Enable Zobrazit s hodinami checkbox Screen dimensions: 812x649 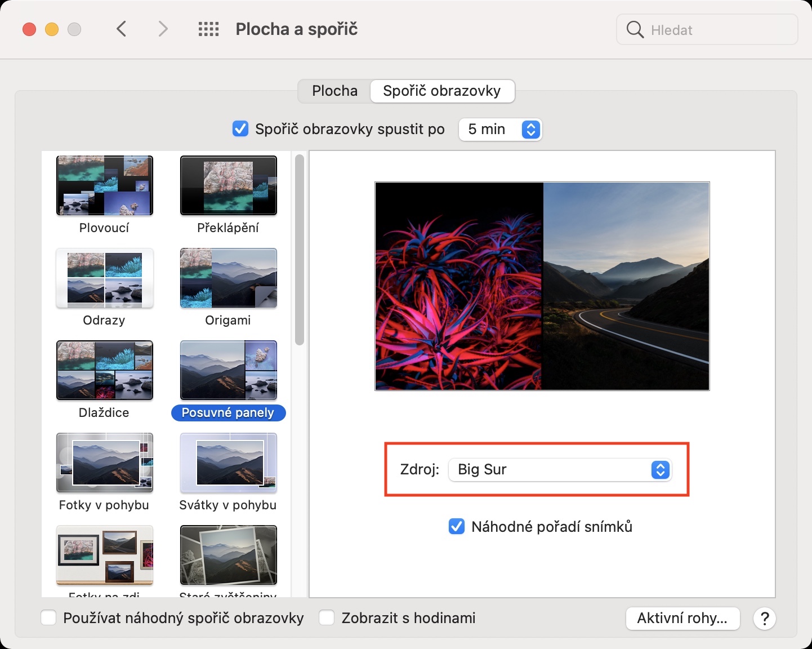327,618
